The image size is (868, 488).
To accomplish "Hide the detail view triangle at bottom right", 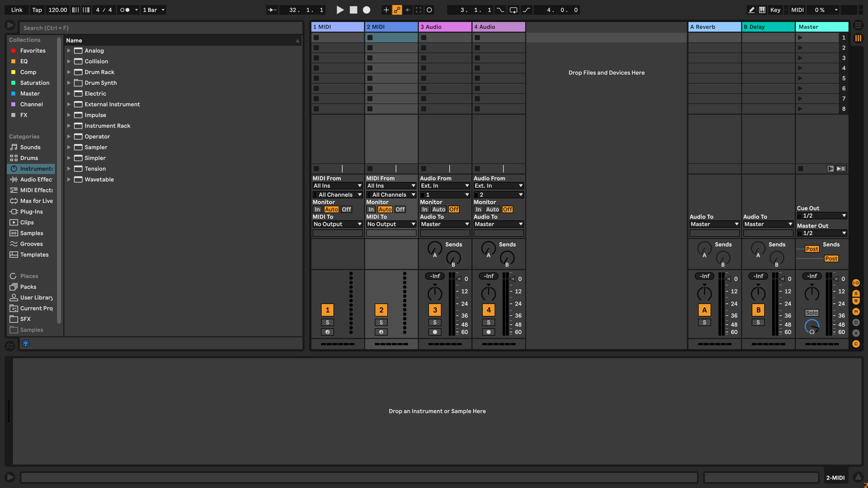I will 858,477.
